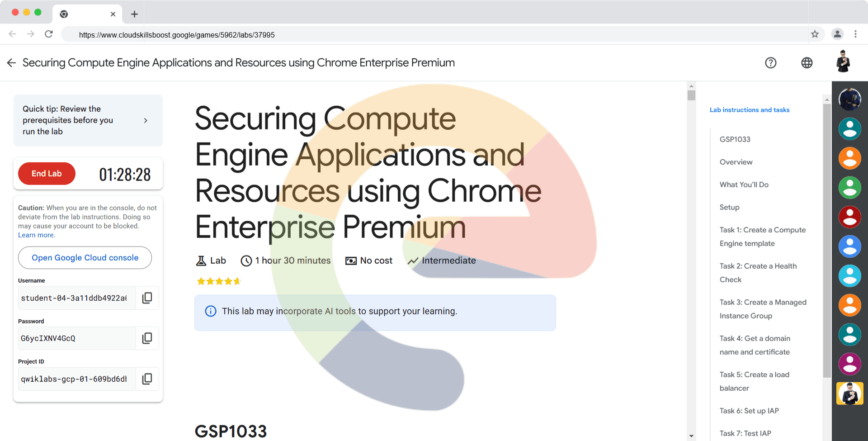
Task: Go to Task 4: Get a domain name
Action: pos(755,345)
